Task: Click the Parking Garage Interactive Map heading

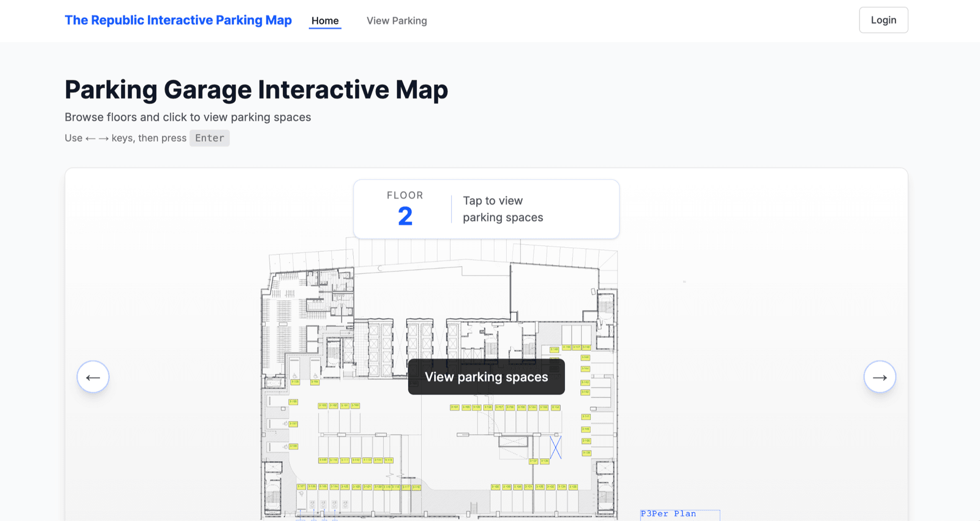Action: (256, 90)
